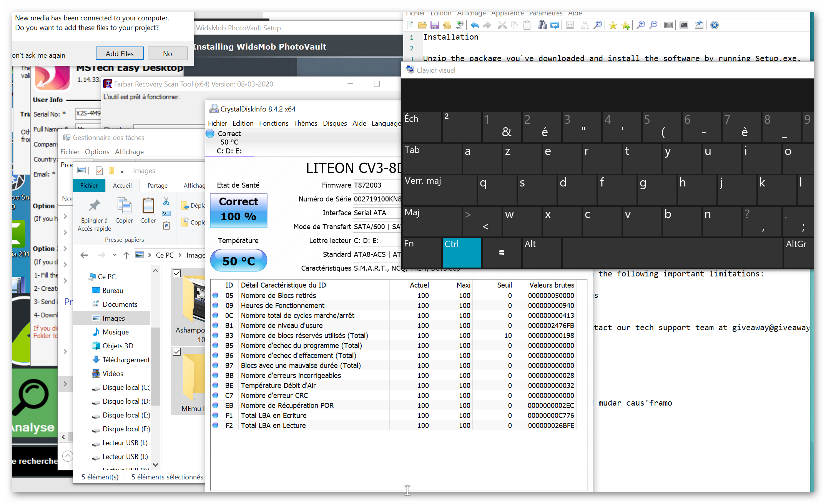
Task: Click the Back arrow in Explorer navigation
Action: pyautogui.click(x=84, y=255)
